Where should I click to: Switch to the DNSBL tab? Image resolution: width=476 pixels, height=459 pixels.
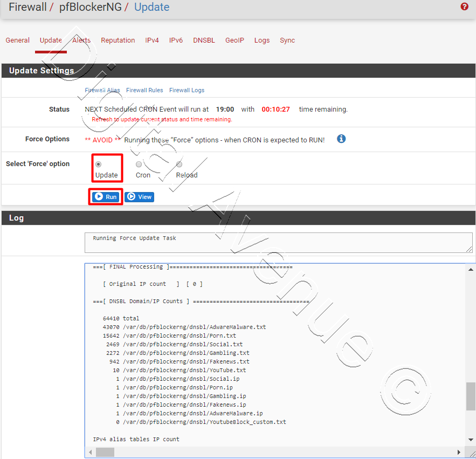click(204, 40)
